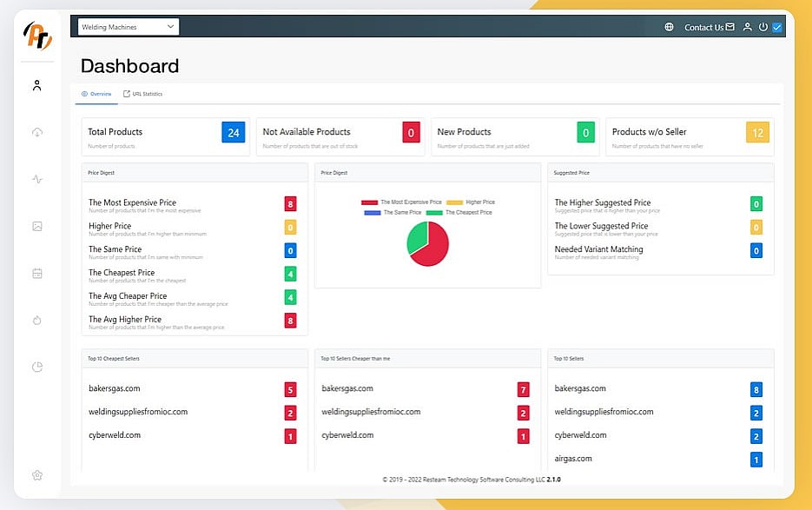This screenshot has width=812, height=510.
Task: Open the Welding Machines dropdown
Action: 128,27
